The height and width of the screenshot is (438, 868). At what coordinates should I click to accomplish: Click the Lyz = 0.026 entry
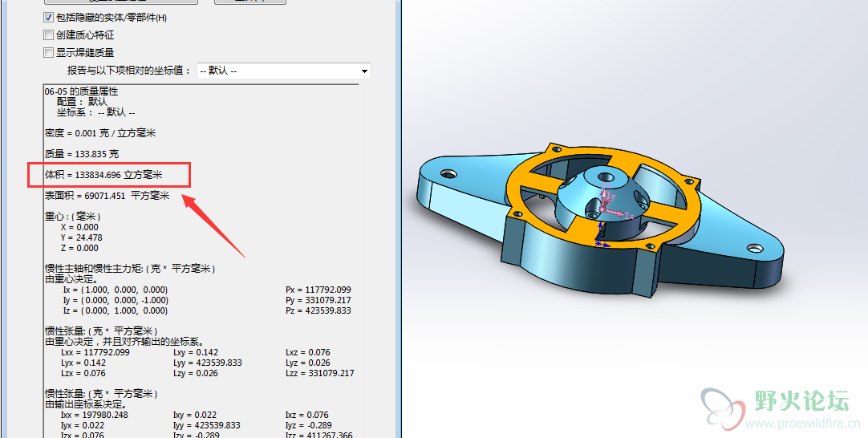[308, 363]
